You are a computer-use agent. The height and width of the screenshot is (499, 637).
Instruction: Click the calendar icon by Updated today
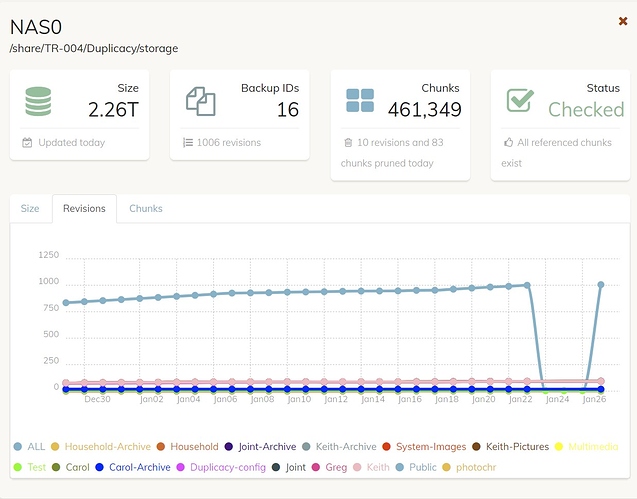[x=27, y=143]
